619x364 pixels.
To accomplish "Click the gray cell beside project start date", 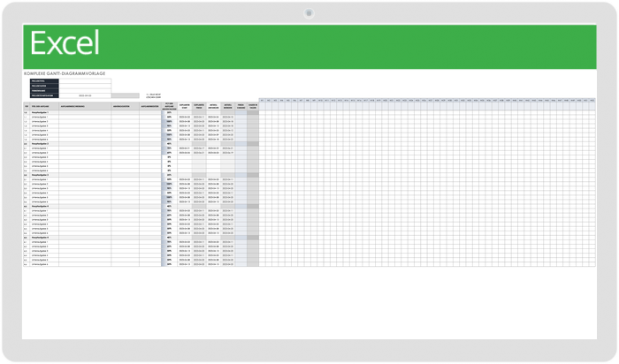I will pyautogui.click(x=126, y=95).
